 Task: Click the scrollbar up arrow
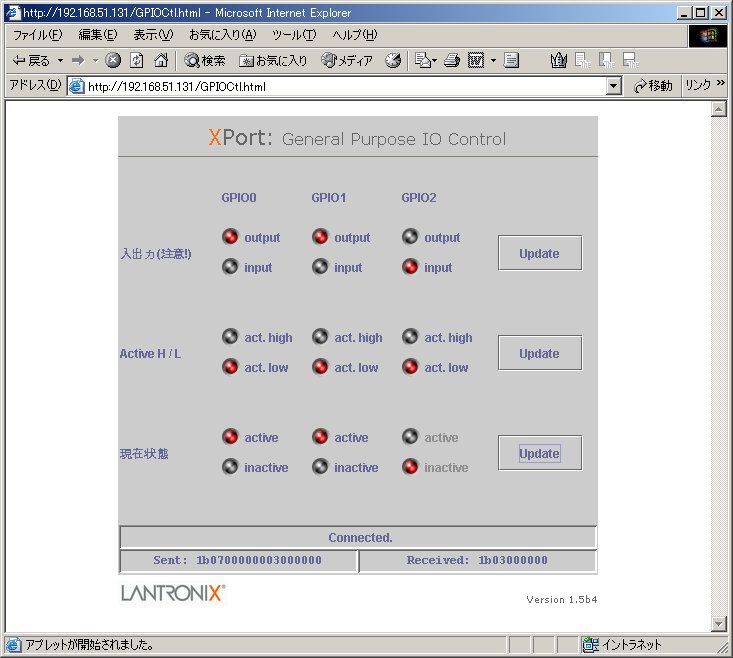tap(719, 109)
